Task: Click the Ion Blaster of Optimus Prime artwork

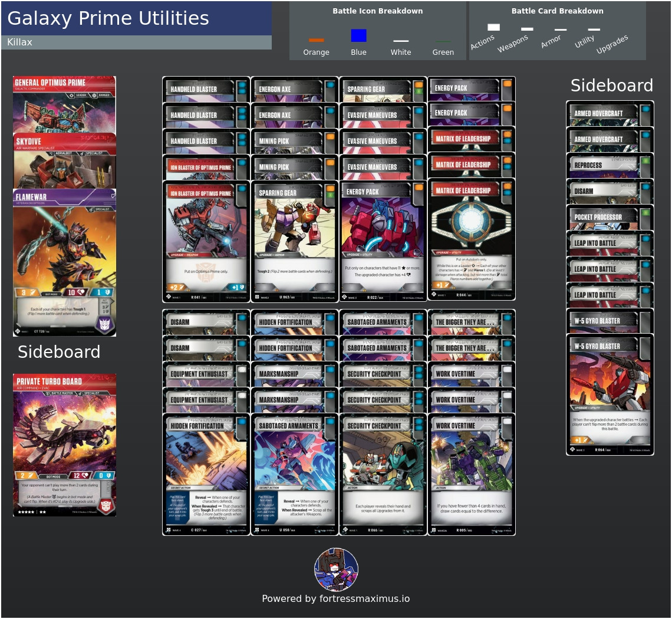Action: coord(206,226)
